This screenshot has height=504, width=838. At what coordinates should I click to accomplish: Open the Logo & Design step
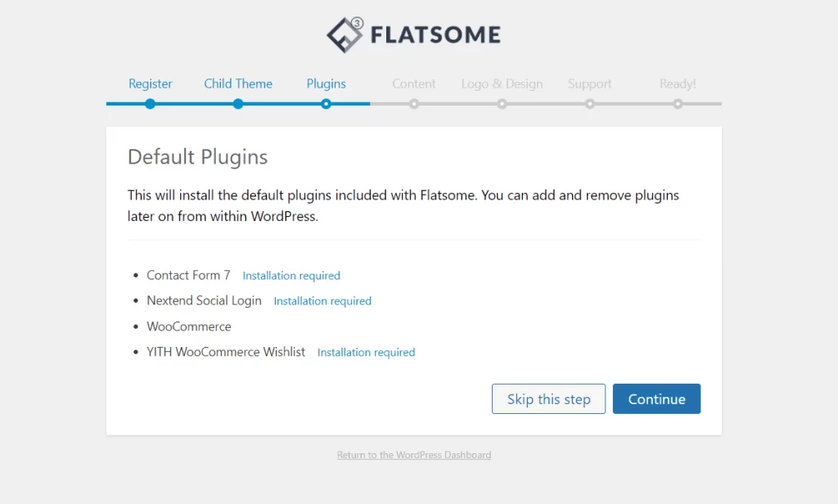(502, 83)
